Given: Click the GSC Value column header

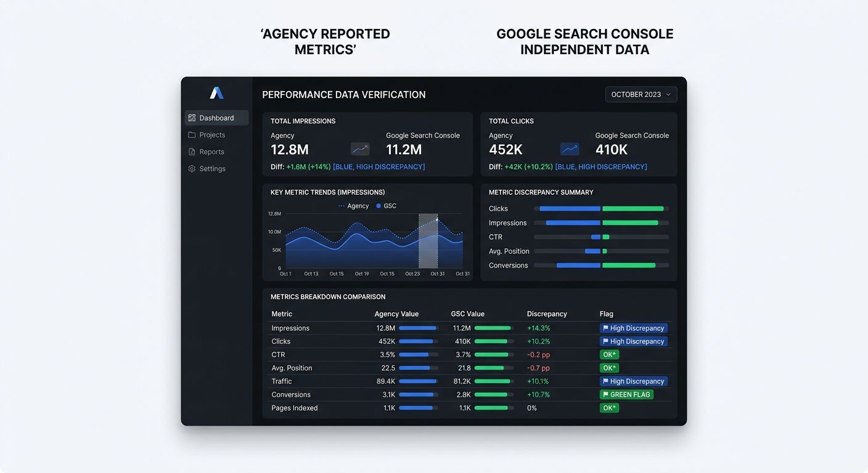Looking at the screenshot, I should click(467, 314).
